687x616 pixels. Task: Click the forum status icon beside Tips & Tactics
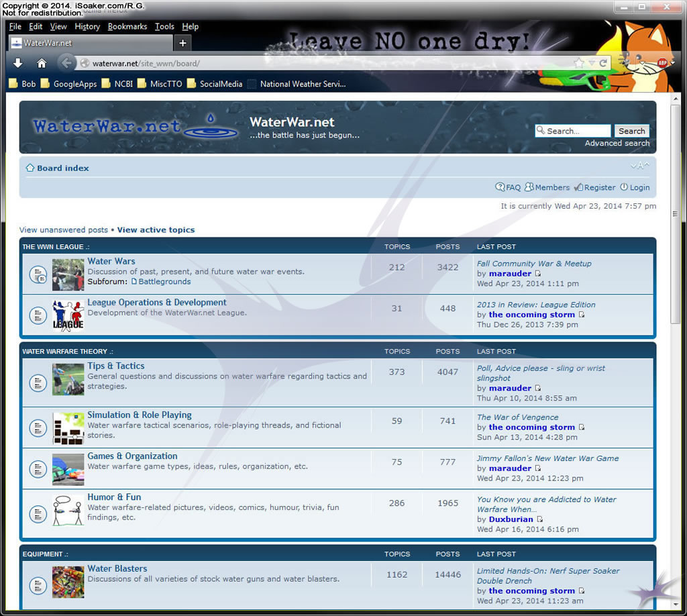tap(38, 383)
